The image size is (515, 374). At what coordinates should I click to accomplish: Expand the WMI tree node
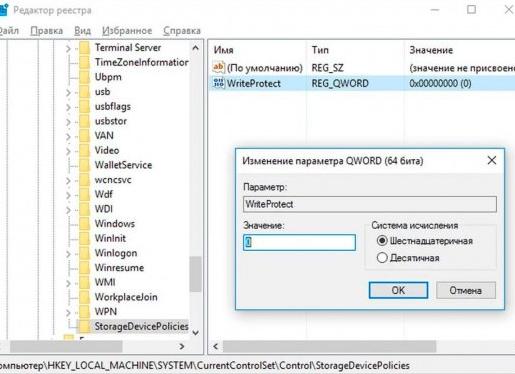click(68, 283)
